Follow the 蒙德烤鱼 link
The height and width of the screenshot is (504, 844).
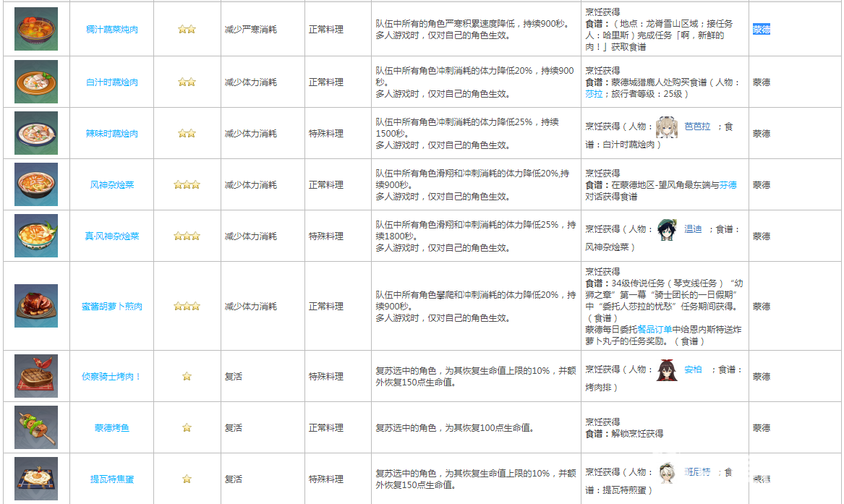112,428
